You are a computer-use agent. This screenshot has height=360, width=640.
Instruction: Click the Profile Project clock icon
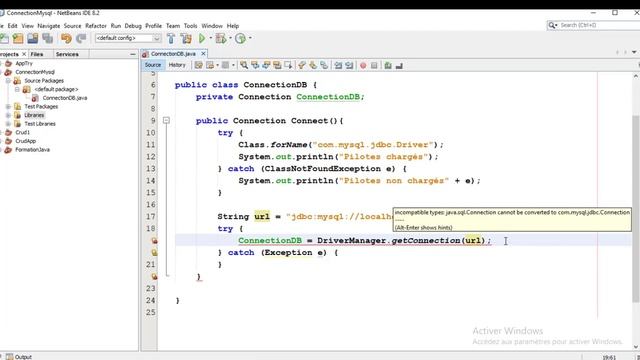tap(240, 38)
